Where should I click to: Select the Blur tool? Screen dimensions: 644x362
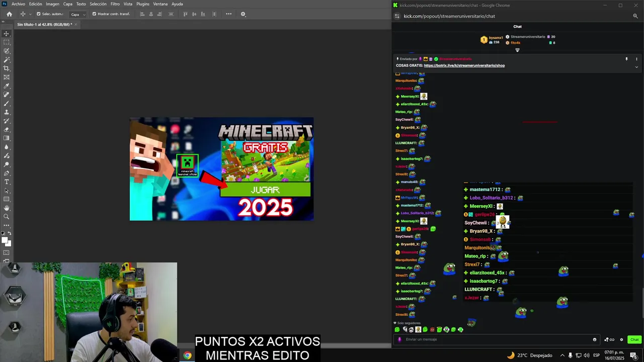7,147
